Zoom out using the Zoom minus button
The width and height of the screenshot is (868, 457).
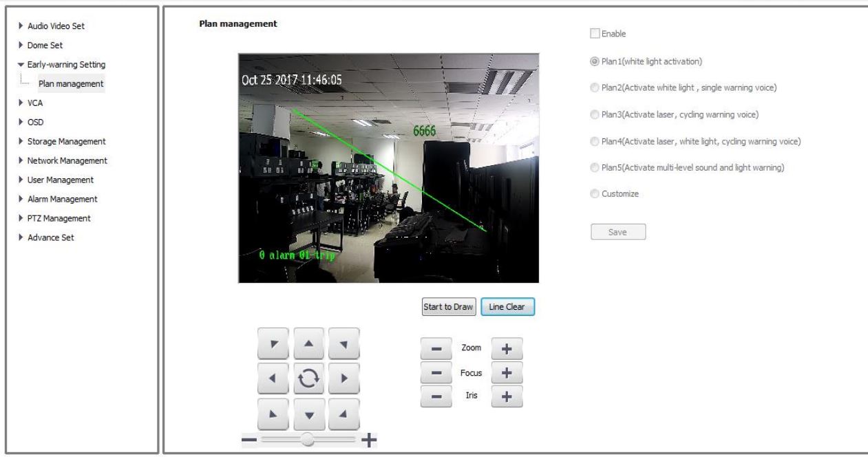pyautogui.click(x=436, y=349)
